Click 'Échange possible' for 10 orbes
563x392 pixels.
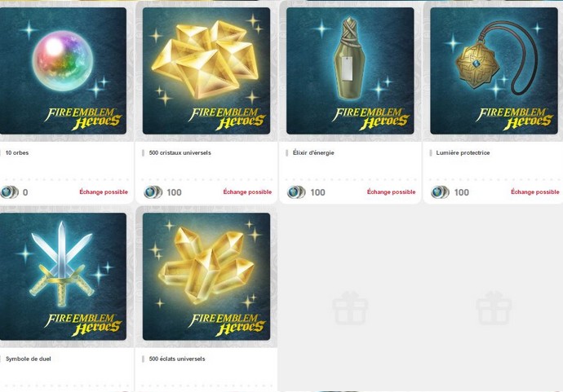tap(104, 192)
